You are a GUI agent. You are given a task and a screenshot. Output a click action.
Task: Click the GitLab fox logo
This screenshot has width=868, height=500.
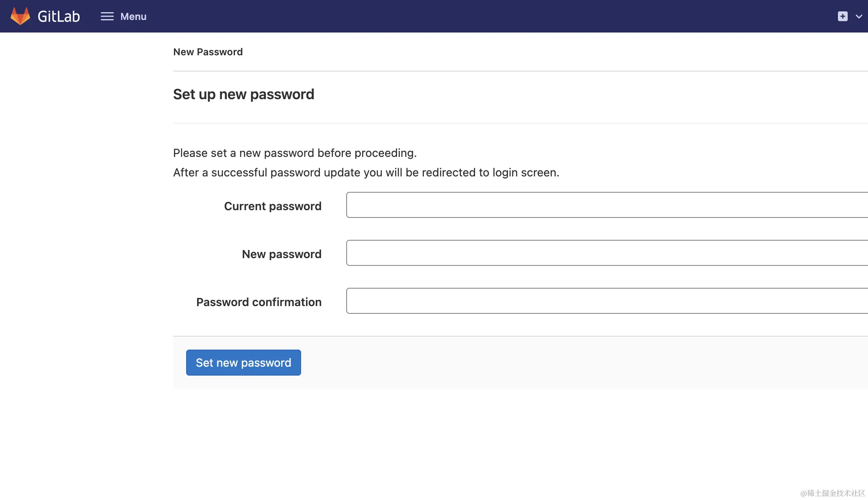tap(20, 16)
